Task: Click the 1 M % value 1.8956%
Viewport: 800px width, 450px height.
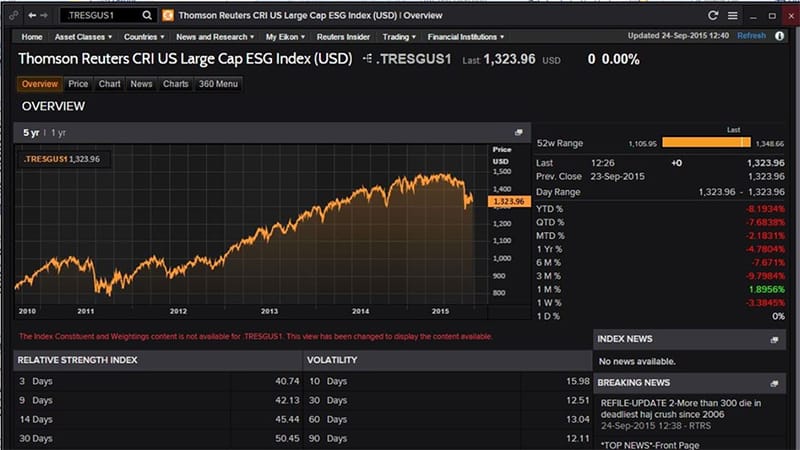Action: (x=766, y=289)
